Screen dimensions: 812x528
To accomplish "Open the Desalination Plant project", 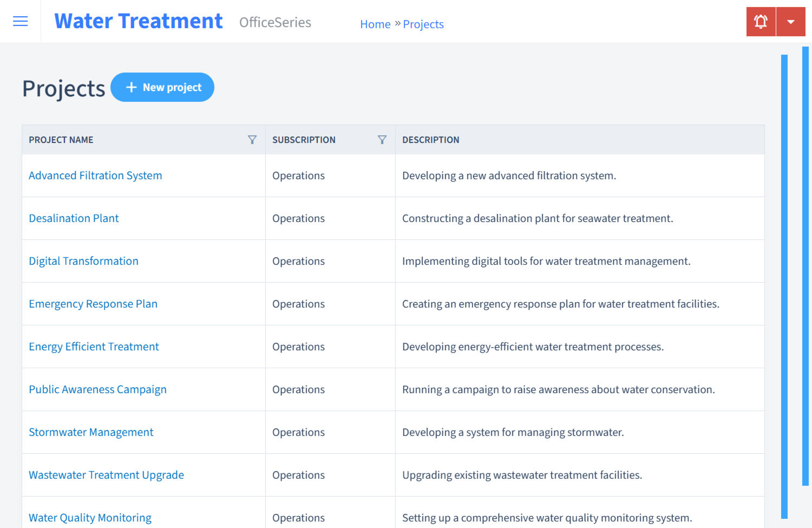I will tap(74, 218).
